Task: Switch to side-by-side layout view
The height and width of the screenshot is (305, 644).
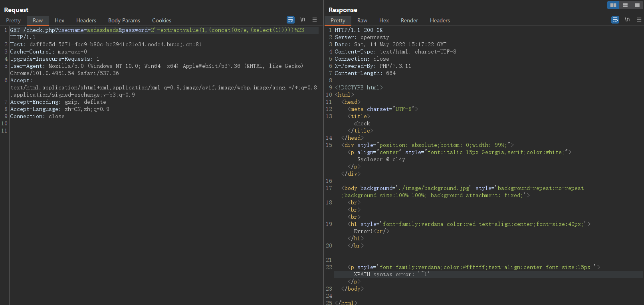Action: [x=613, y=5]
